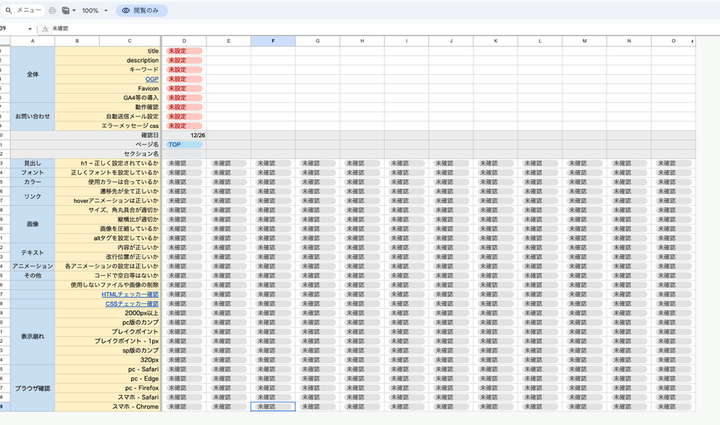Select column F header
The image size is (720, 425).
click(272, 40)
